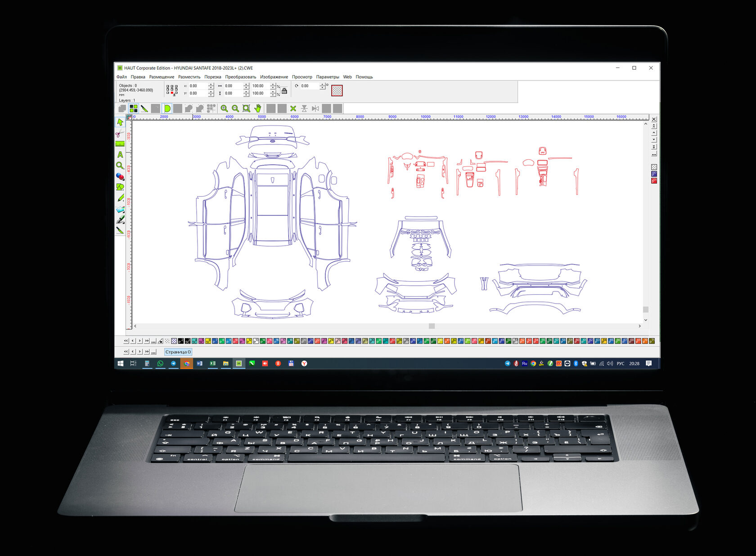The height and width of the screenshot is (556, 756).
Task: Pick the green ruler measure tool
Action: point(120,144)
